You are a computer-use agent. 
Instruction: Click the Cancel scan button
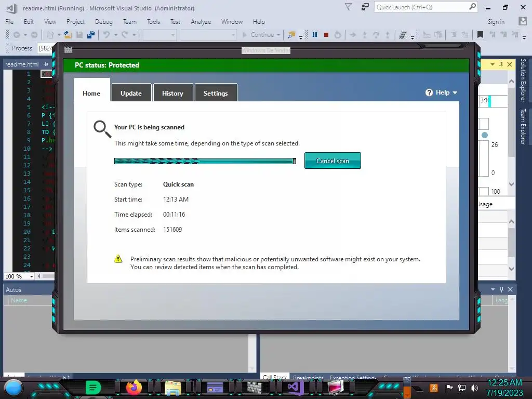(332, 161)
